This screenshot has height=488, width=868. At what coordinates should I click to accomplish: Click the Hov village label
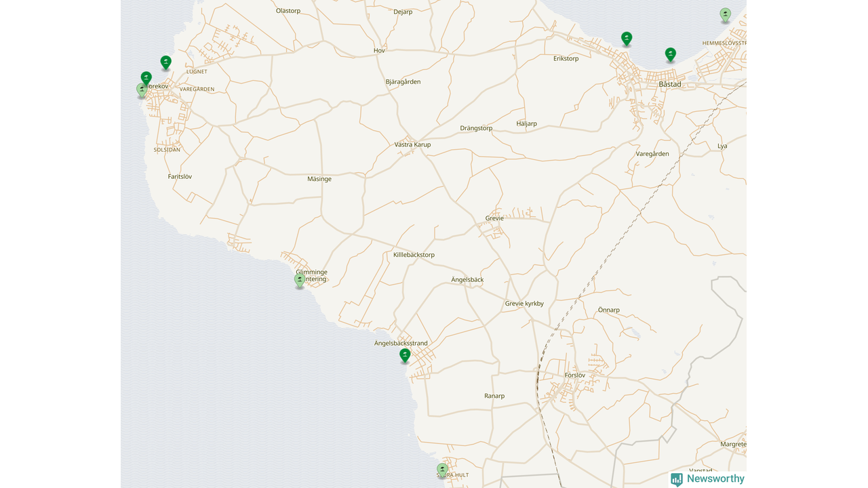pyautogui.click(x=379, y=51)
